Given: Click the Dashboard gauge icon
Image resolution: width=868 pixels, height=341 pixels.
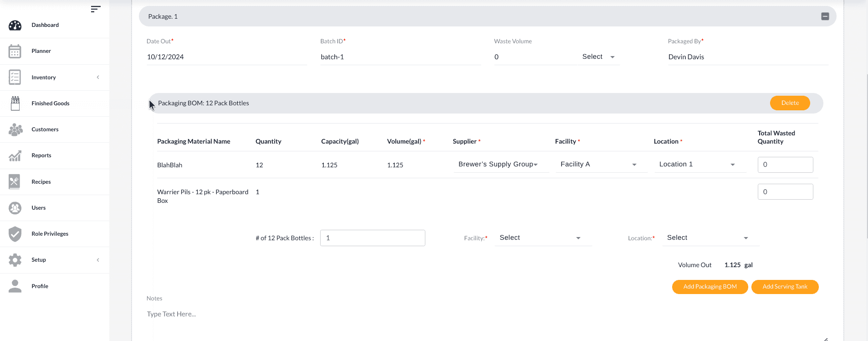Looking at the screenshot, I should tap(15, 25).
